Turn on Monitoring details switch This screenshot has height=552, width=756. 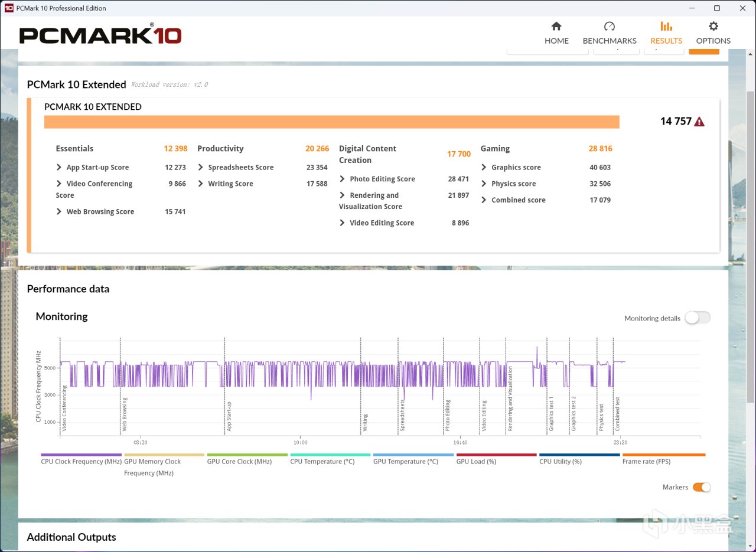(x=698, y=318)
